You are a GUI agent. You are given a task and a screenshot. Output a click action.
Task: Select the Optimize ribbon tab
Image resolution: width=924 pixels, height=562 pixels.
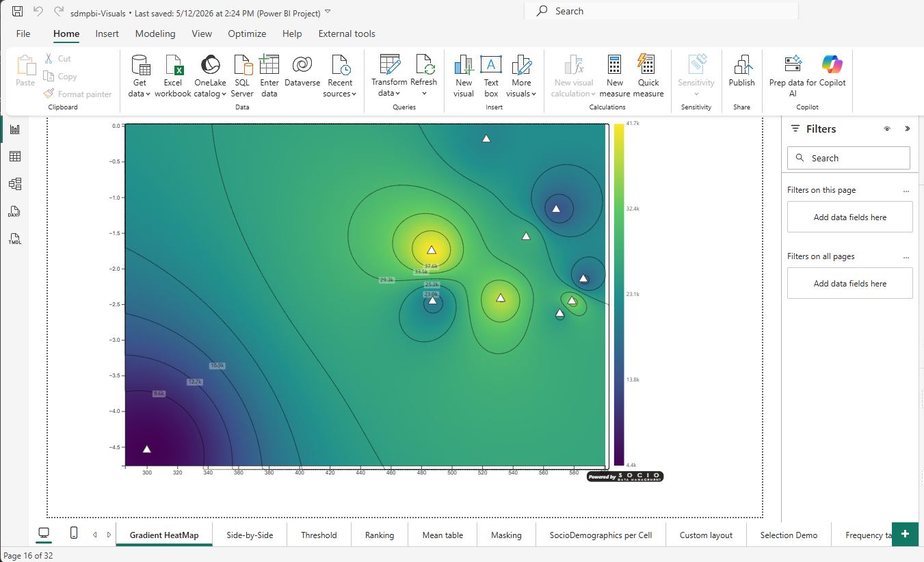[x=247, y=34]
